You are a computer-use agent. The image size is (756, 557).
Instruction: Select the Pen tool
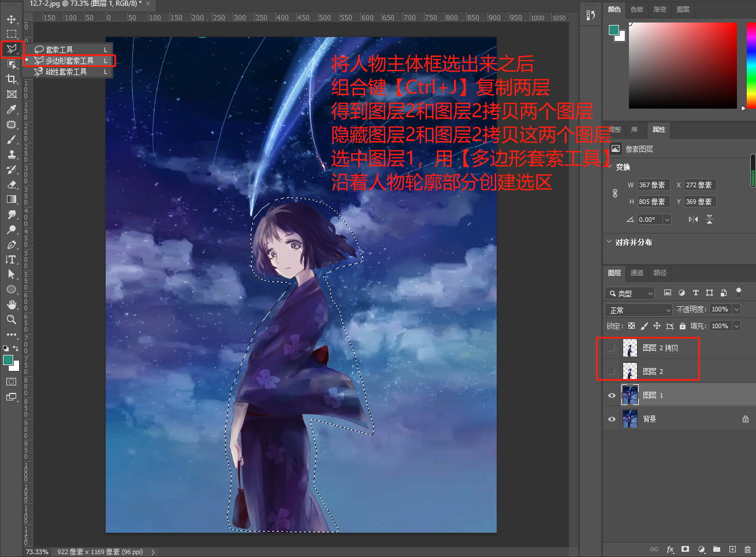pos(11,244)
